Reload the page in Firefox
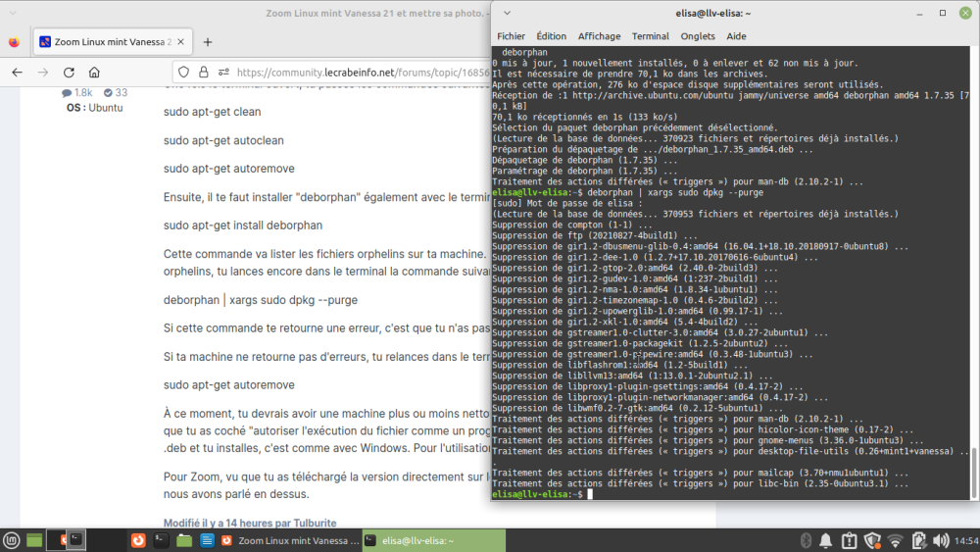This screenshot has height=552, width=980. [69, 72]
